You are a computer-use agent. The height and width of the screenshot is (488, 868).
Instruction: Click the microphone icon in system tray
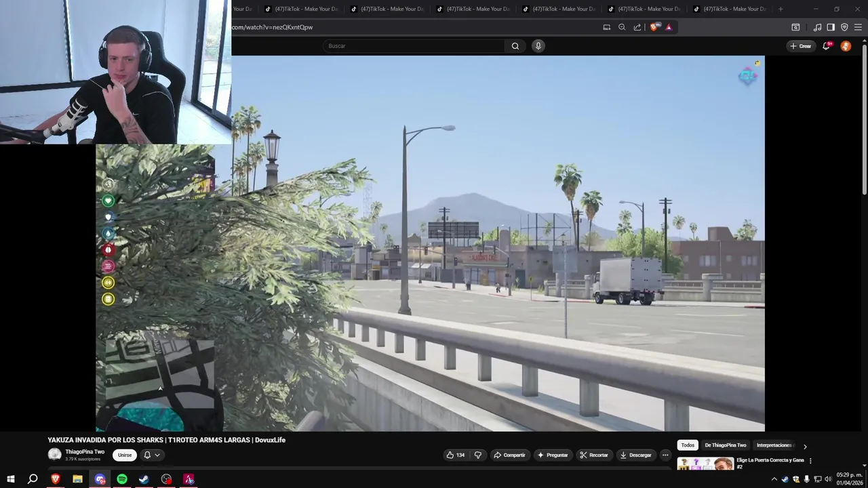(x=806, y=479)
